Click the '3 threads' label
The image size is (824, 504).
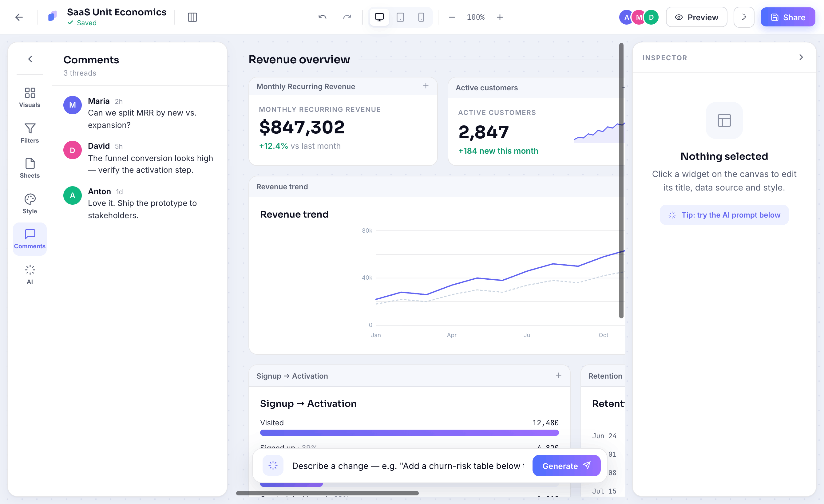(80, 73)
